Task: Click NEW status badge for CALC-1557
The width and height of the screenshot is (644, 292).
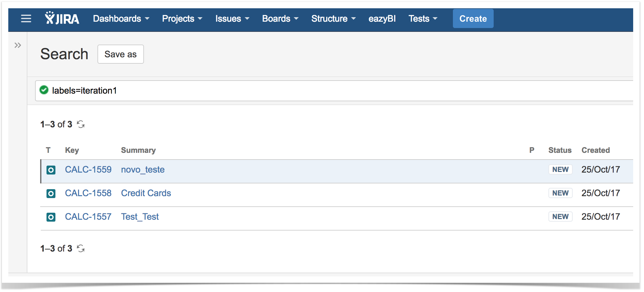Action: tap(560, 217)
